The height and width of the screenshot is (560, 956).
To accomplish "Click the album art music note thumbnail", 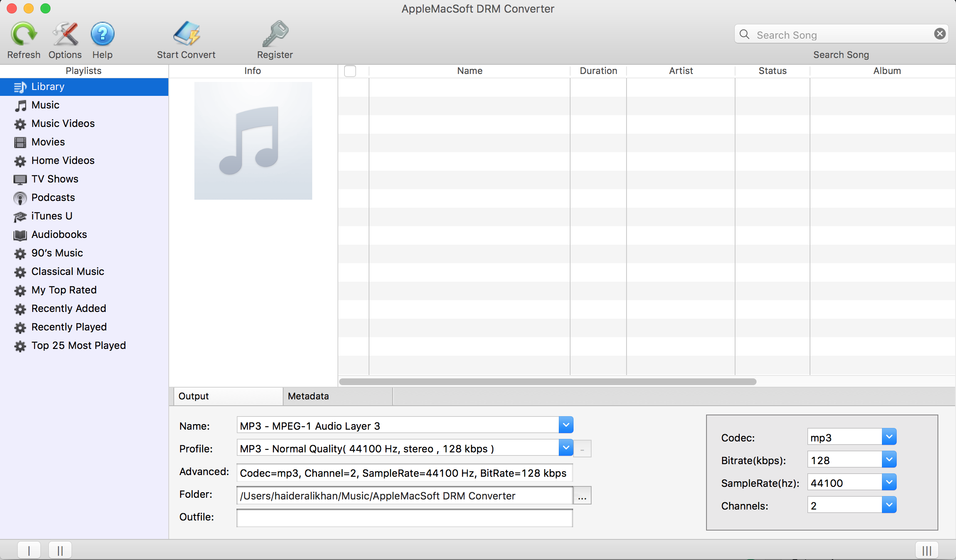I will pyautogui.click(x=253, y=141).
